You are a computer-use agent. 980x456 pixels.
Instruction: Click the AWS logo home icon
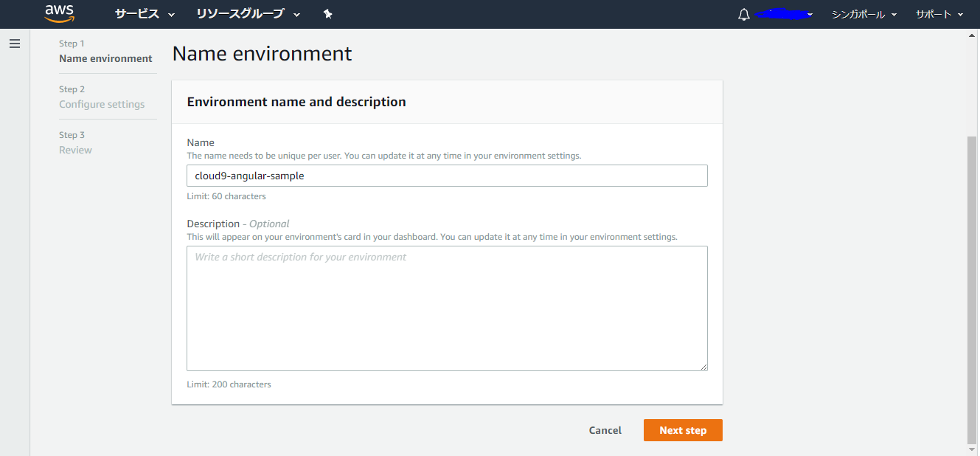click(58, 13)
